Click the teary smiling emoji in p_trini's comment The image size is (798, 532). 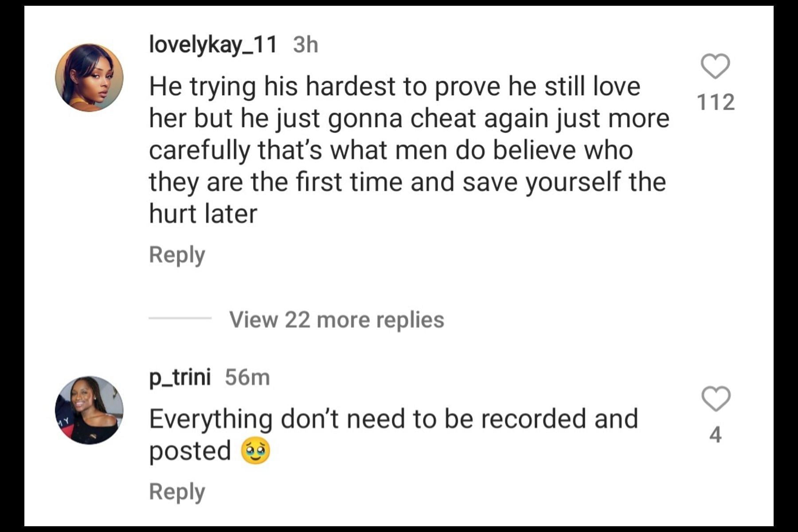255,451
